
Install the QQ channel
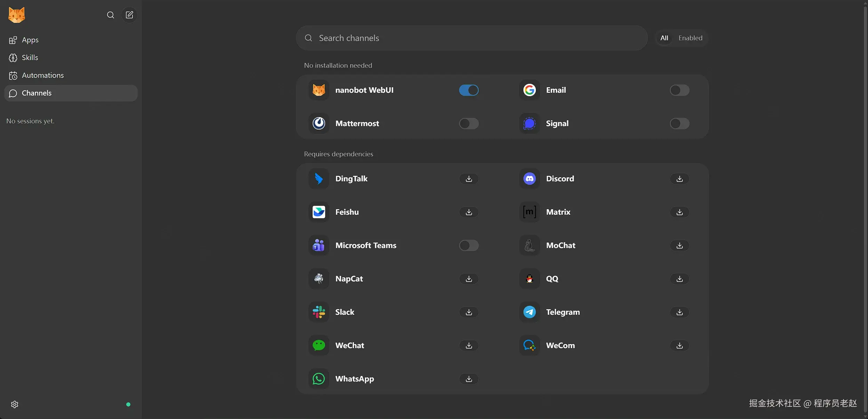click(680, 279)
